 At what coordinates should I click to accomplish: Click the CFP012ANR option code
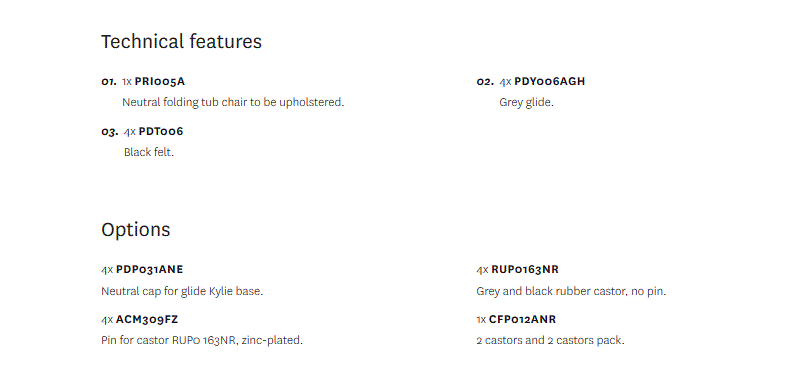(522, 320)
